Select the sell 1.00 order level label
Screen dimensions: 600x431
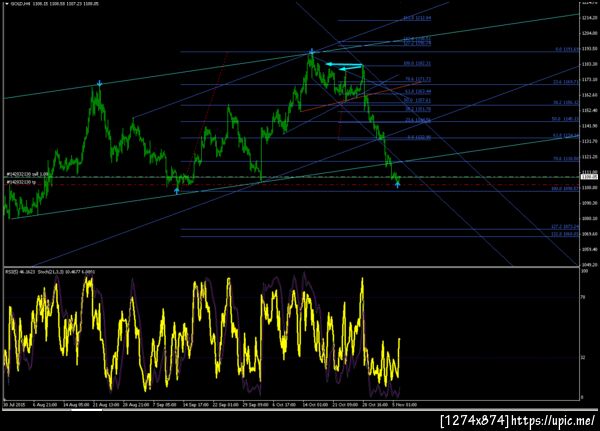pyautogui.click(x=27, y=174)
